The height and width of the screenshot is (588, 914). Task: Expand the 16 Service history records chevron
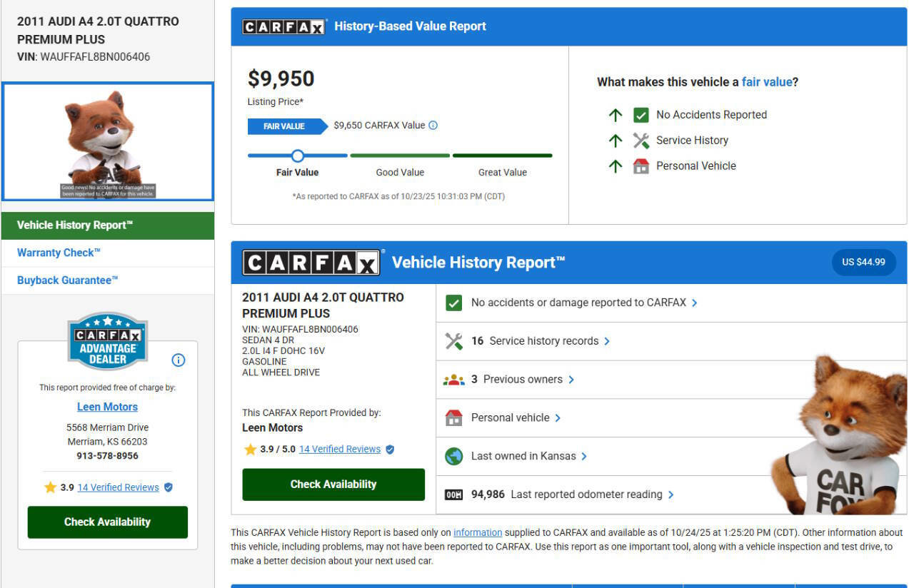607,341
